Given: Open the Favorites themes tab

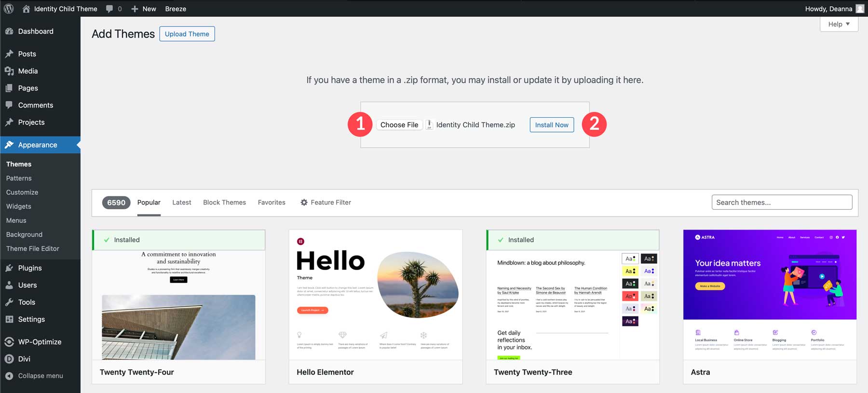Looking at the screenshot, I should pyautogui.click(x=271, y=203).
